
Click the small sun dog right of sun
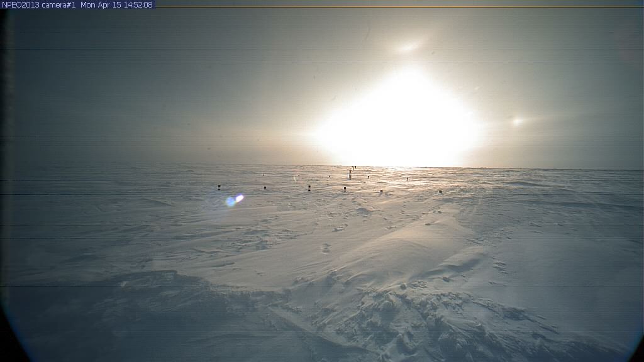(518, 121)
